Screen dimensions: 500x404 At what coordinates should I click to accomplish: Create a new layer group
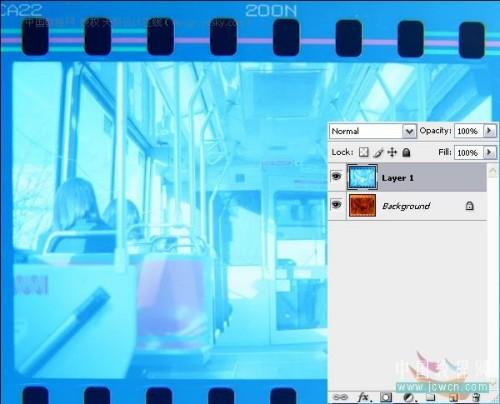(431, 397)
